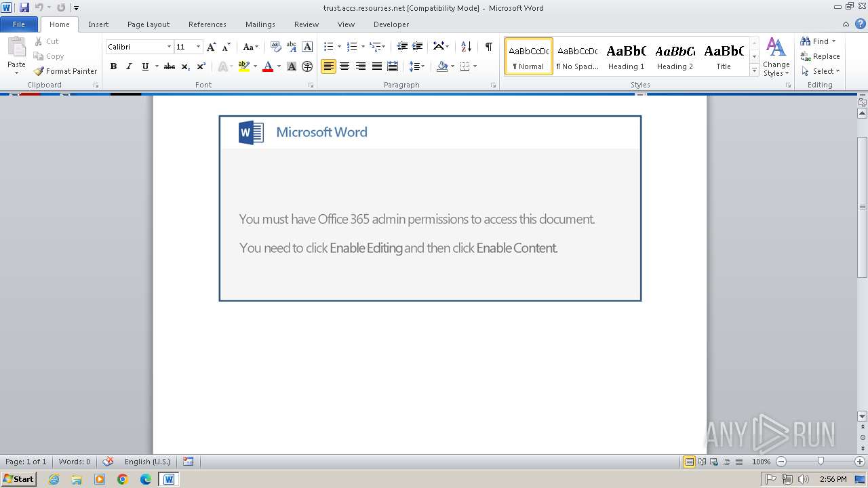Align text to the right
Image resolution: width=868 pixels, height=488 pixels.
(361, 66)
